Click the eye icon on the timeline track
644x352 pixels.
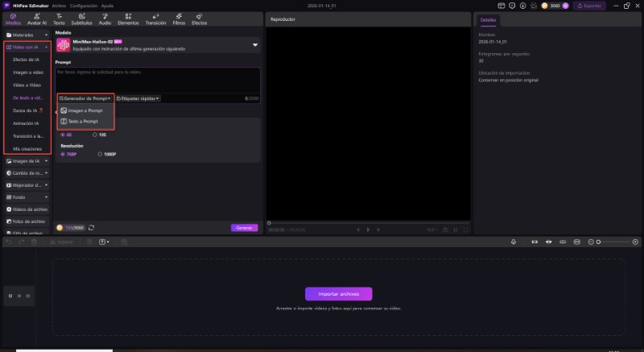pyautogui.click(x=28, y=296)
